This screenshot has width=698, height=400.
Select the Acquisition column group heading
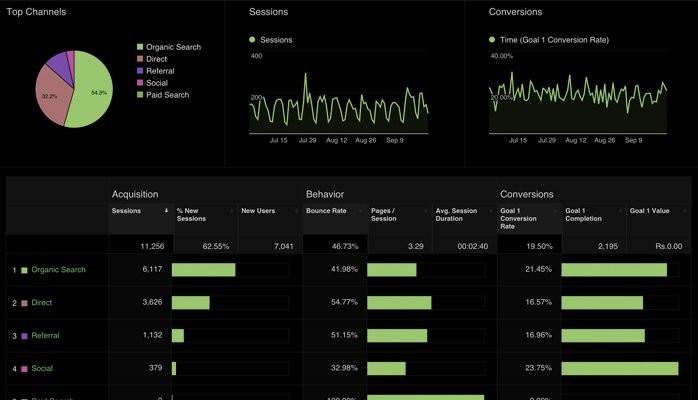click(135, 194)
